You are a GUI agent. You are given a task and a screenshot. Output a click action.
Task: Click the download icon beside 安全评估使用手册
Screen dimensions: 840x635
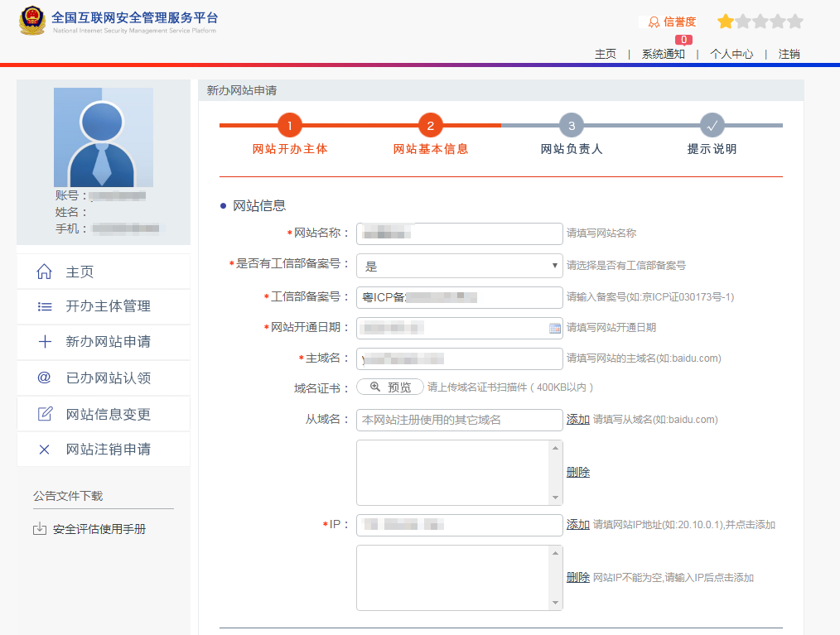(40, 529)
